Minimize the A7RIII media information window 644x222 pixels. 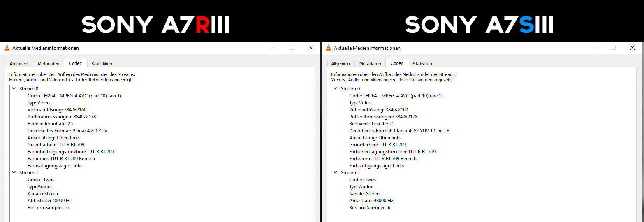(273, 48)
